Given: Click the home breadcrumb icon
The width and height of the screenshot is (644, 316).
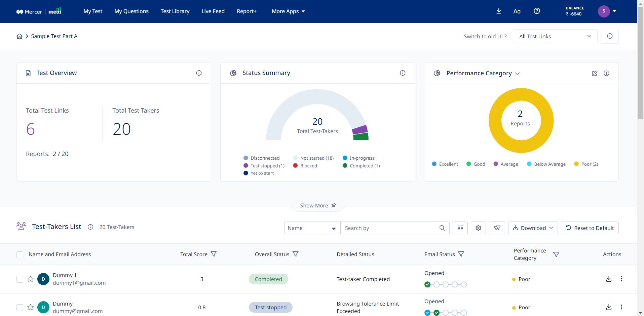Looking at the screenshot, I should 20,36.
